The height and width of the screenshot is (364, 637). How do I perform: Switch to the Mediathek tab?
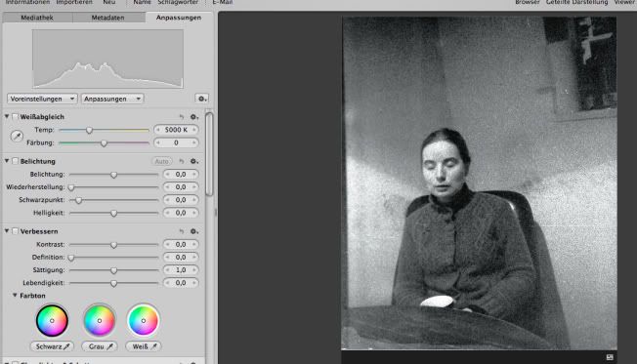(x=37, y=18)
